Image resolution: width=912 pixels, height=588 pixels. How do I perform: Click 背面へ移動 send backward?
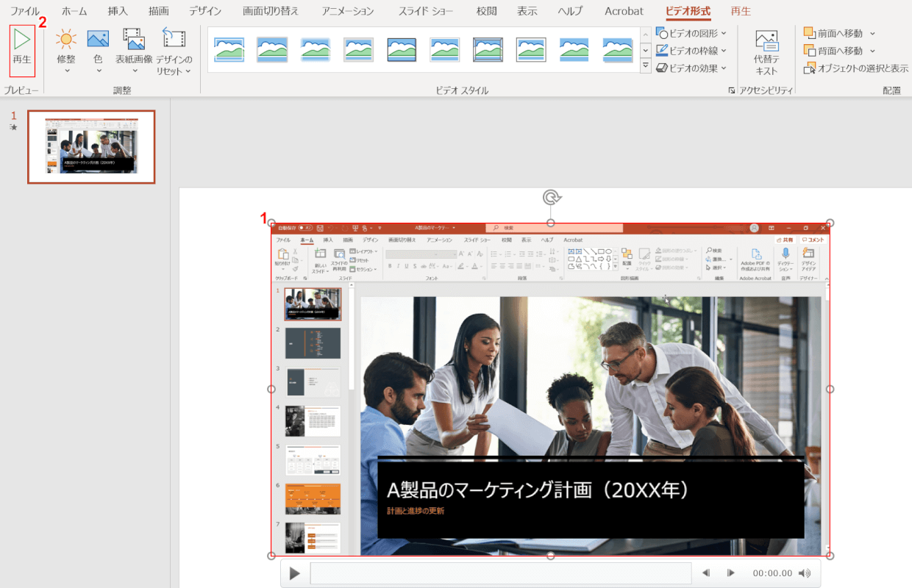tap(833, 51)
